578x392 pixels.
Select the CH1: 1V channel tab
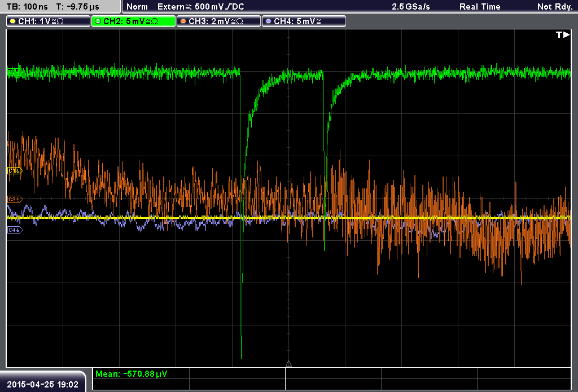tap(49, 21)
